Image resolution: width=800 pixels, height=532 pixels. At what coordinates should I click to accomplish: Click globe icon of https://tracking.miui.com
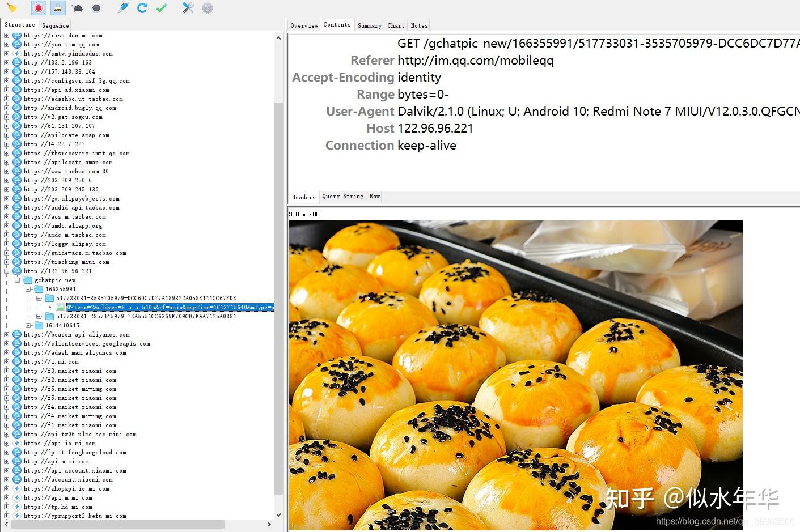point(17,262)
